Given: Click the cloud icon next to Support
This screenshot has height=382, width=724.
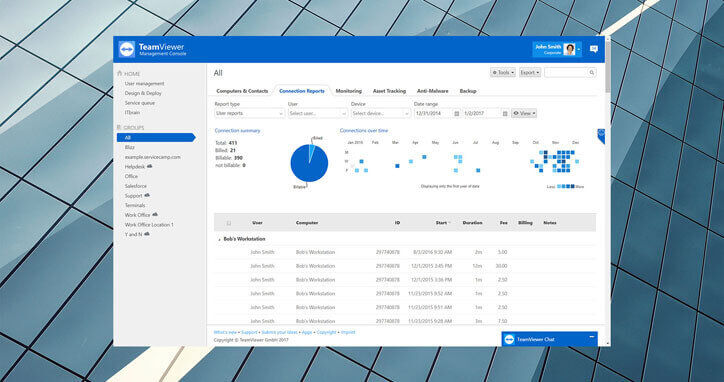Looking at the screenshot, I should (x=147, y=195).
